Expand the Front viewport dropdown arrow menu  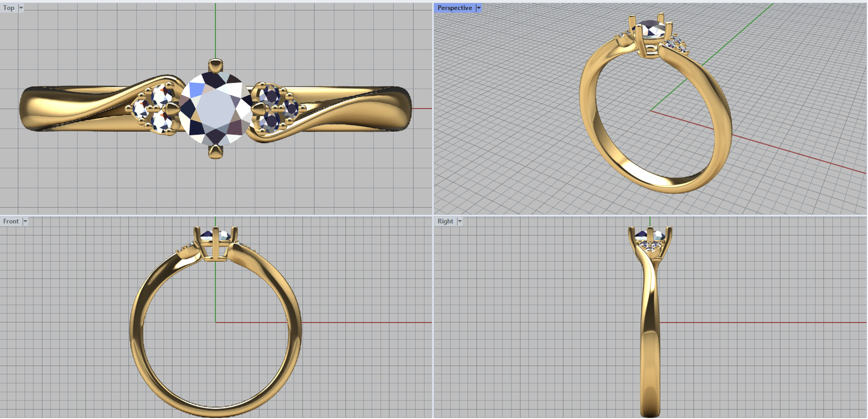point(25,221)
